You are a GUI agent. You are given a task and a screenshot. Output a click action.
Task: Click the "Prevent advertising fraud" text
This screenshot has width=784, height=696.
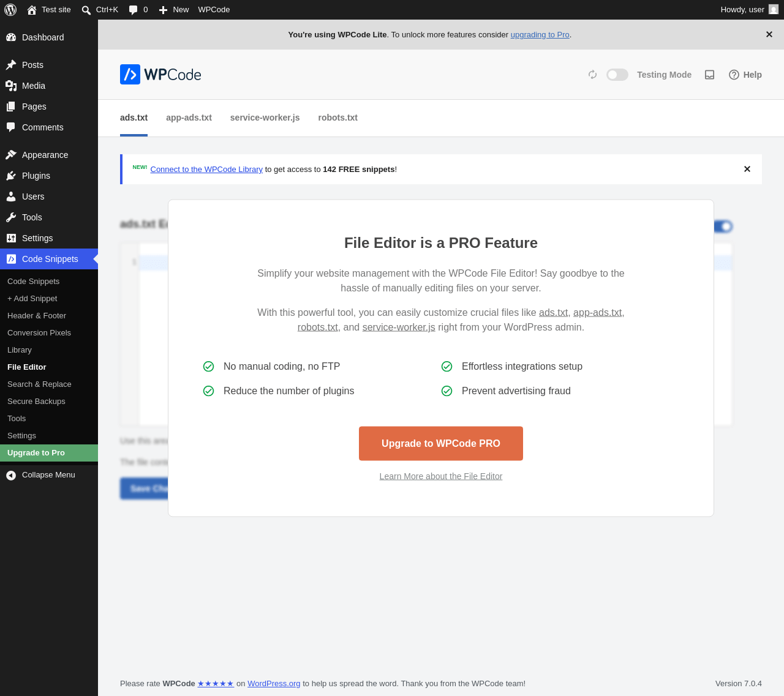pyautogui.click(x=516, y=391)
